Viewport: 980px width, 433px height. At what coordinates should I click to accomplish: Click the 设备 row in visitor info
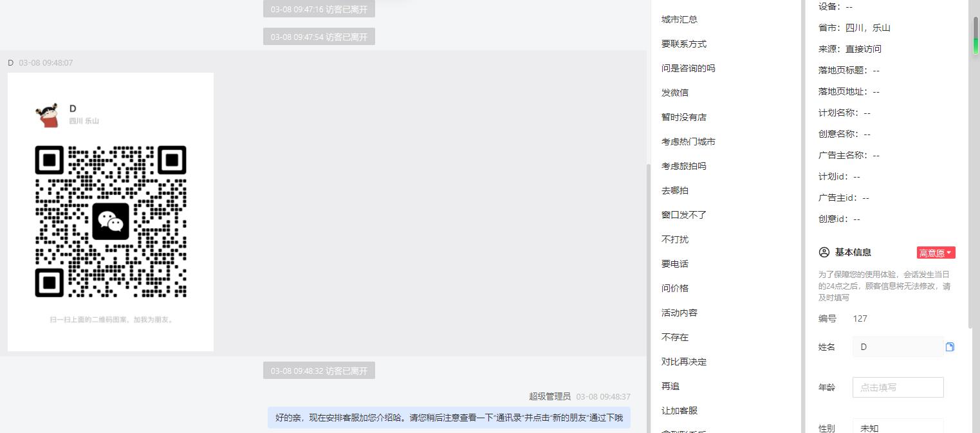835,6
